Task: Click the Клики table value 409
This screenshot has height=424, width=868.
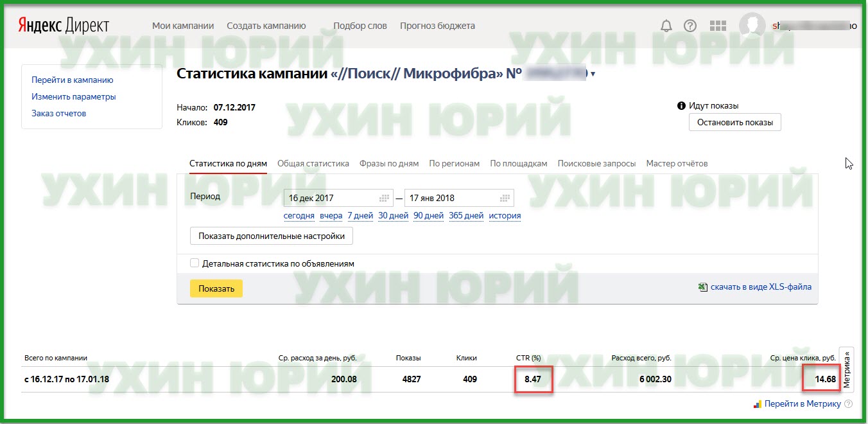Action: coord(470,379)
